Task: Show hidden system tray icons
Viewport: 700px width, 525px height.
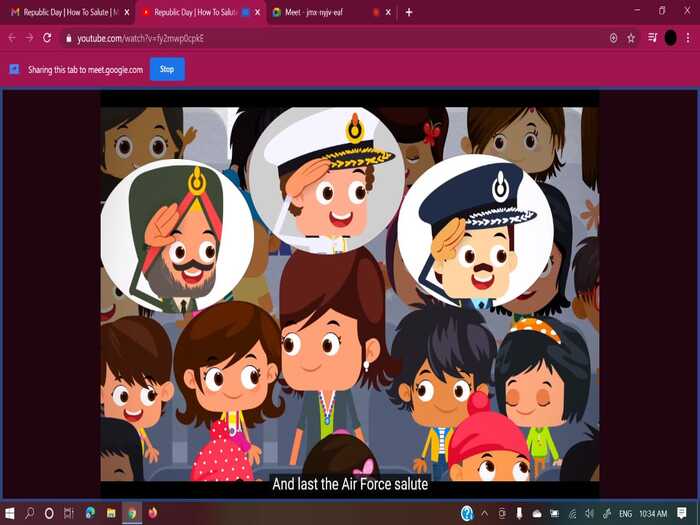Action: click(485, 513)
